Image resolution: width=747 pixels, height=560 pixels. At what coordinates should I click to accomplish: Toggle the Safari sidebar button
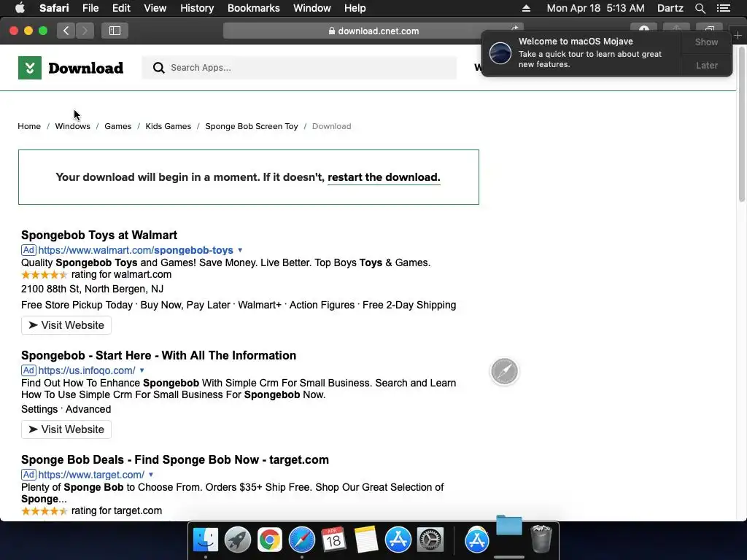pyautogui.click(x=115, y=31)
